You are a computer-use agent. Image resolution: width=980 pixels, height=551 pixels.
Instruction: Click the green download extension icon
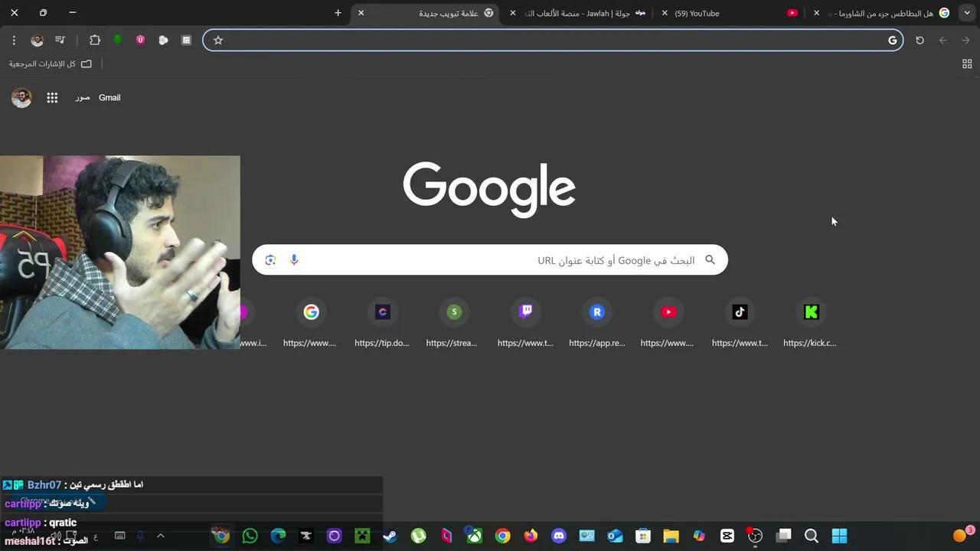click(x=117, y=40)
